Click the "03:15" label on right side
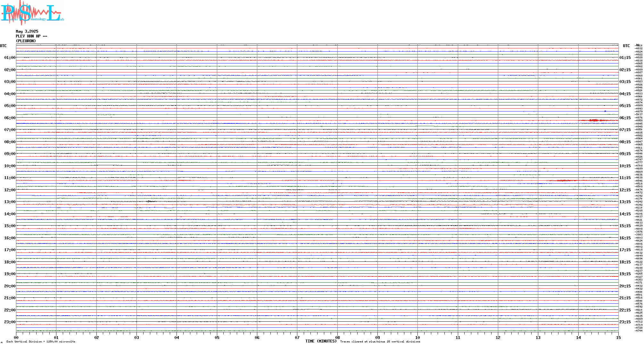644x346 pixels. (625, 82)
